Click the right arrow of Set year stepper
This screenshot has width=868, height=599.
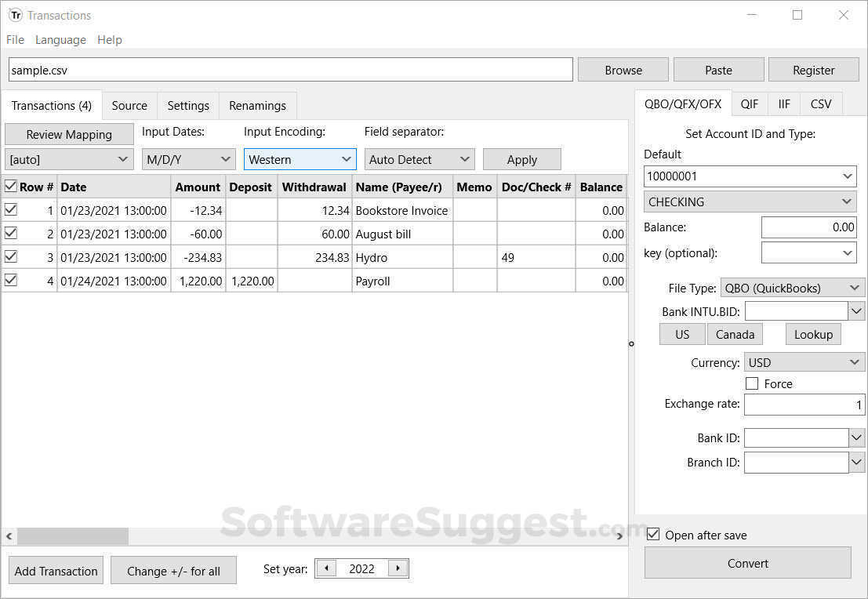[x=398, y=568]
